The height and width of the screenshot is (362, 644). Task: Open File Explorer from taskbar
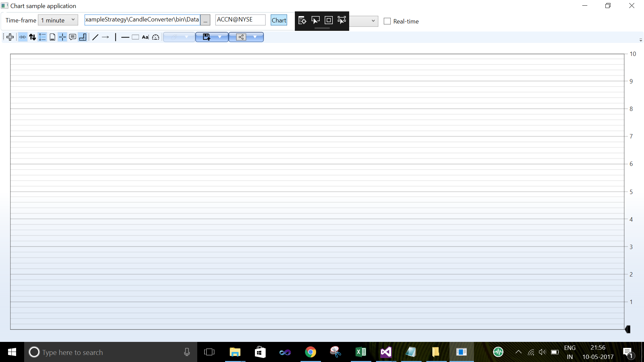pyautogui.click(x=235, y=352)
